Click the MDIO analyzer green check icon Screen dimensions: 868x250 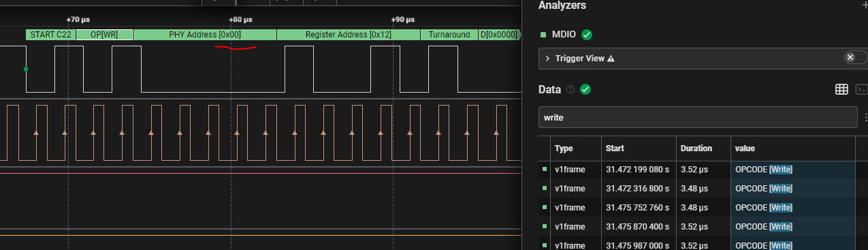coord(587,35)
